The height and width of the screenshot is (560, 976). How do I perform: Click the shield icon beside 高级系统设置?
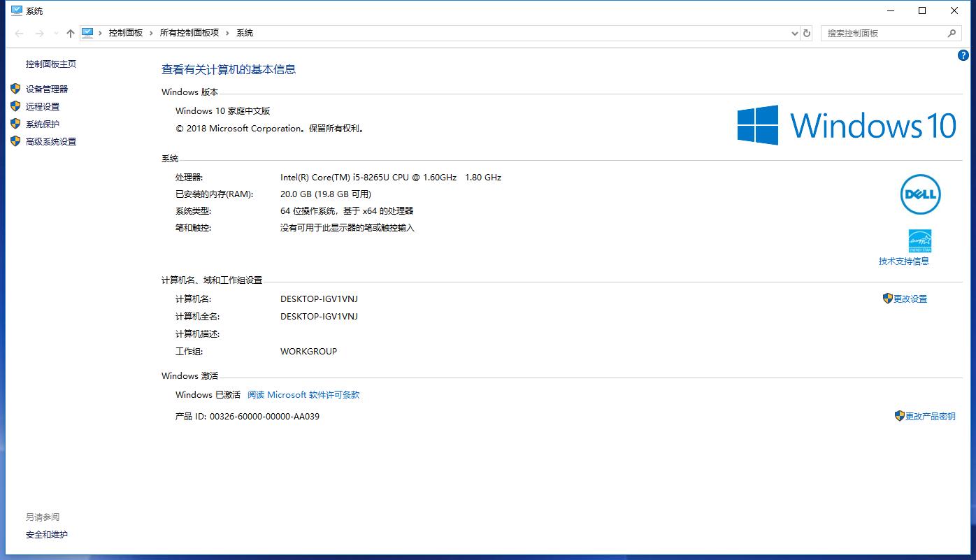[15, 141]
